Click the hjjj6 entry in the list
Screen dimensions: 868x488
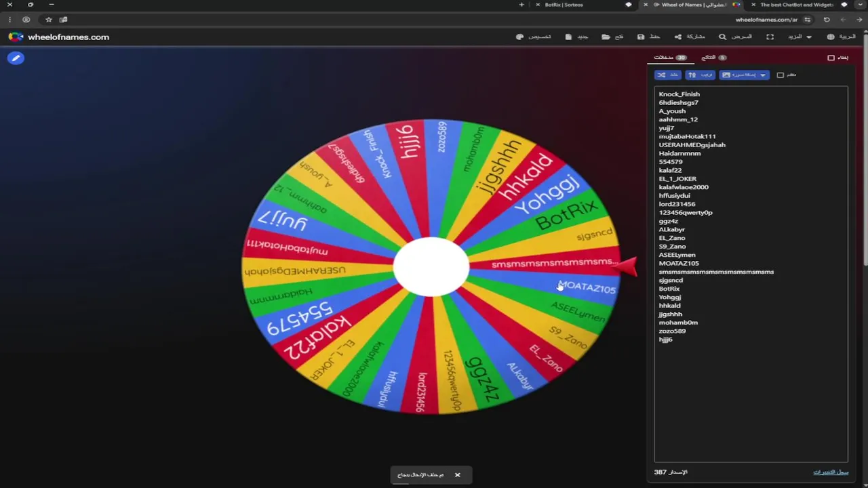click(665, 340)
